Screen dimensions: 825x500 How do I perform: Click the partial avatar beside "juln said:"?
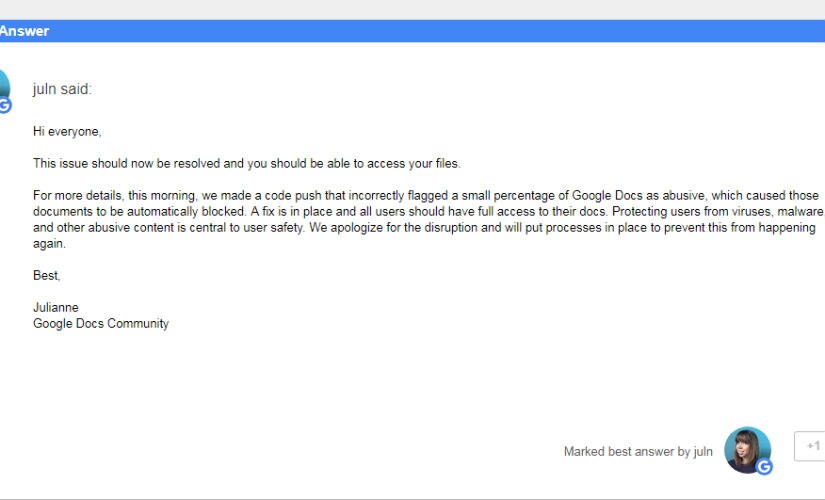click(4, 88)
